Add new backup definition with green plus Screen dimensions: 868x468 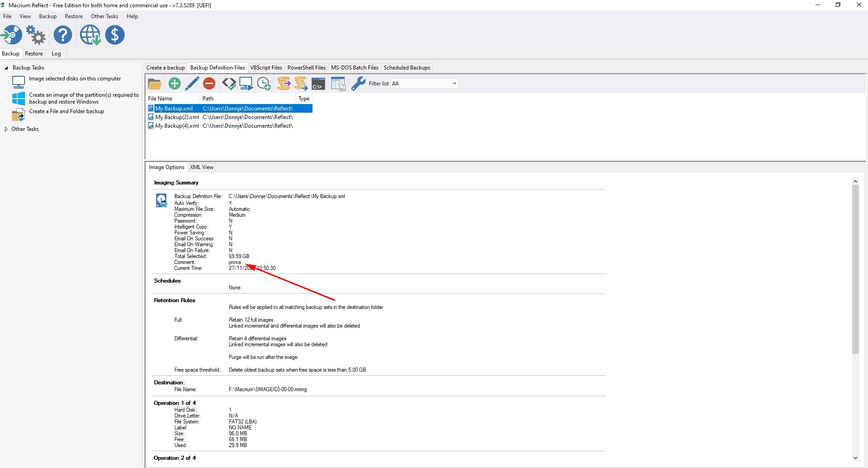[174, 84]
